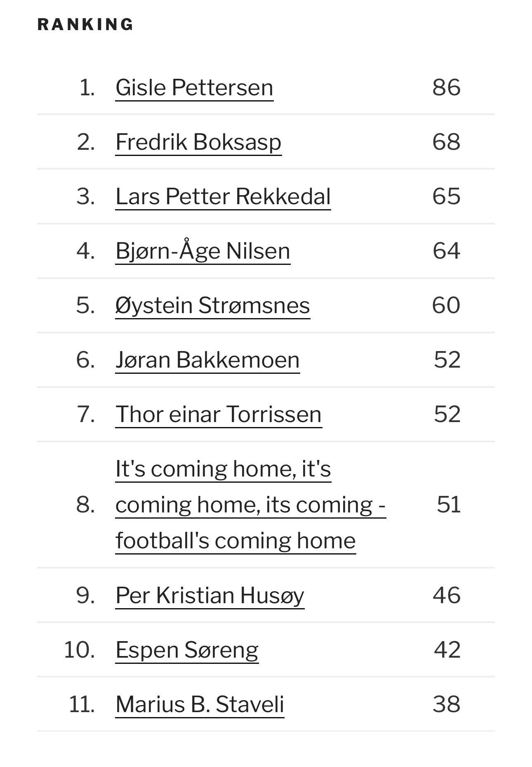532x767 pixels.
Task: Open Øystein Strømsnes' entry
Action: tap(213, 305)
